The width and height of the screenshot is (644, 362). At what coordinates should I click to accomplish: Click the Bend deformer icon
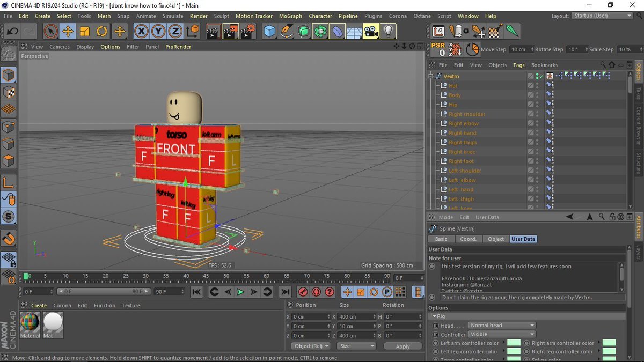[x=337, y=31]
